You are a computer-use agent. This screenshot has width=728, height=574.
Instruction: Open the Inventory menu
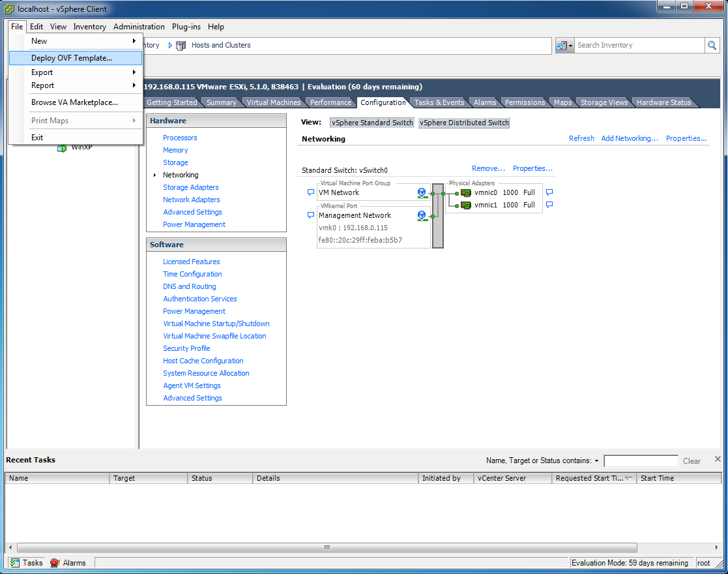[x=89, y=27]
